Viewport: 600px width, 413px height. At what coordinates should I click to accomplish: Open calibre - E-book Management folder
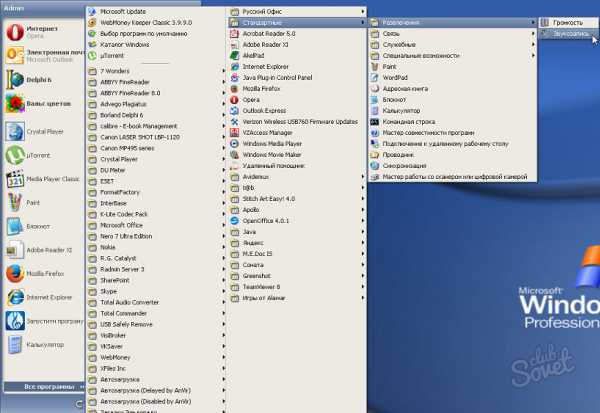coord(155,126)
